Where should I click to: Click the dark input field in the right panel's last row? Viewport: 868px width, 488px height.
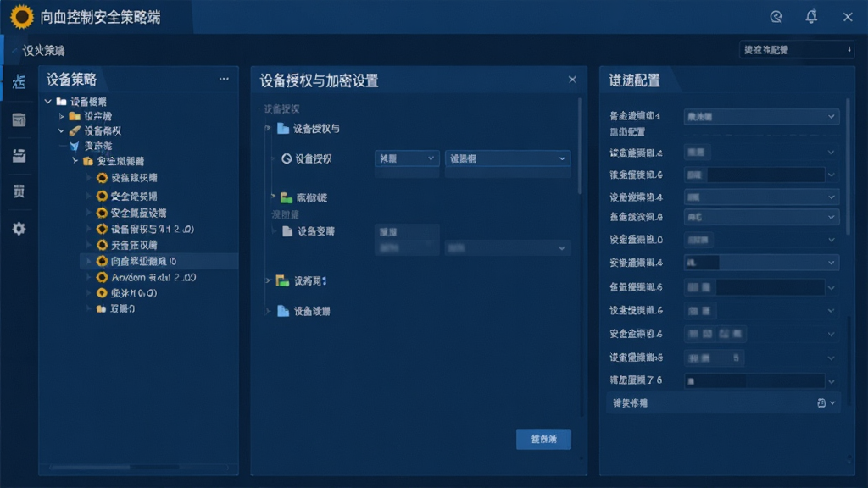pyautogui.click(x=755, y=380)
